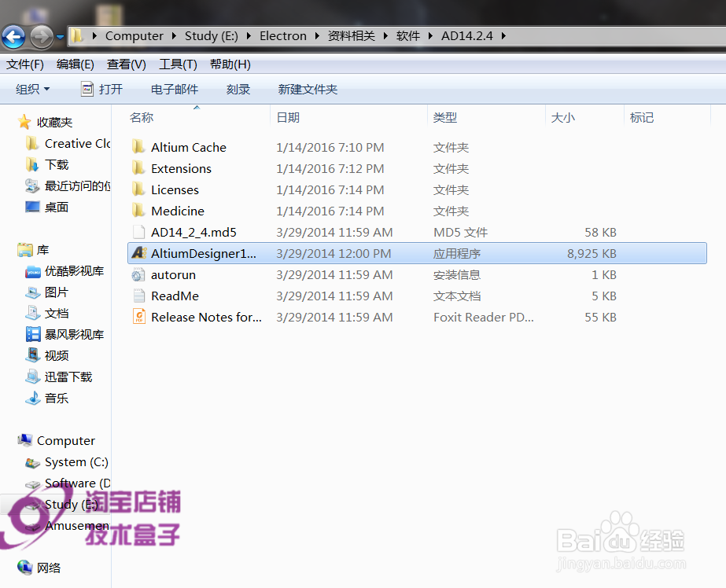Click the 8,925 KB size cell
The image size is (726, 588).
tap(591, 254)
